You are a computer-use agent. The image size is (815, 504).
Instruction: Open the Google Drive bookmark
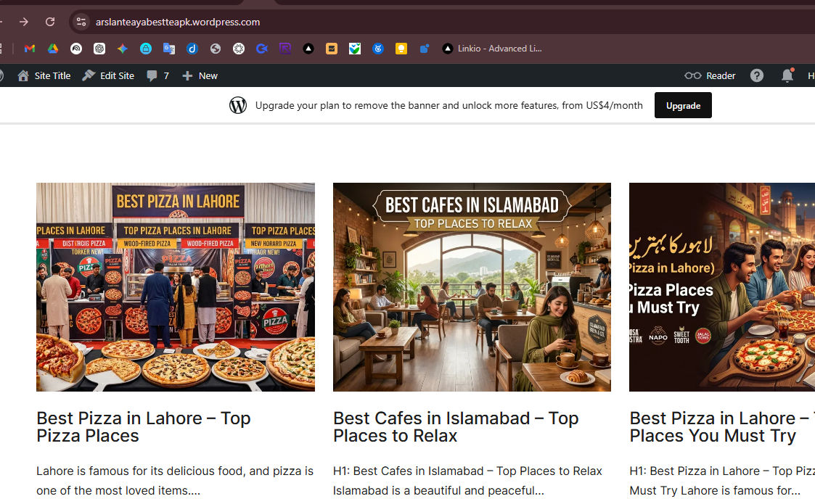[x=53, y=49]
